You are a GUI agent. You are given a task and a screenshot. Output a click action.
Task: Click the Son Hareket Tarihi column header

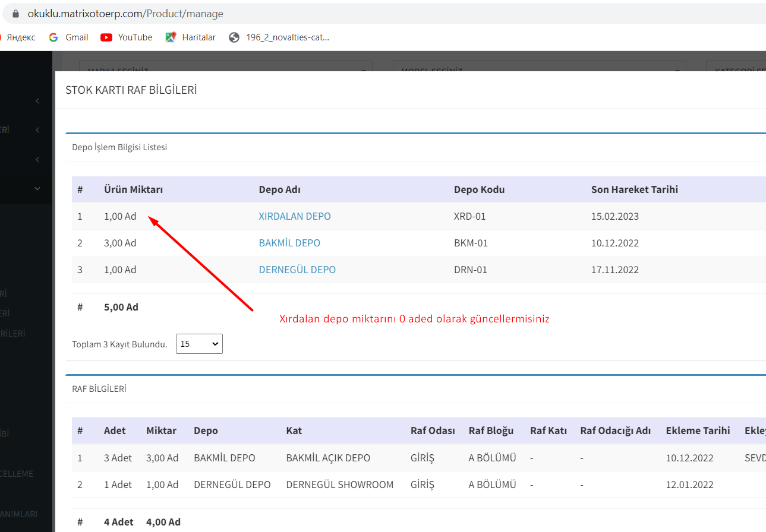(x=634, y=189)
